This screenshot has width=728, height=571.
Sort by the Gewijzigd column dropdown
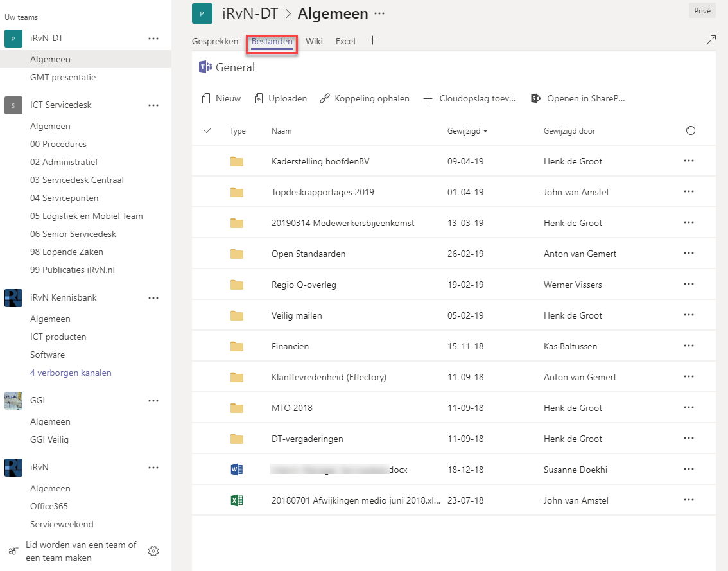(467, 131)
